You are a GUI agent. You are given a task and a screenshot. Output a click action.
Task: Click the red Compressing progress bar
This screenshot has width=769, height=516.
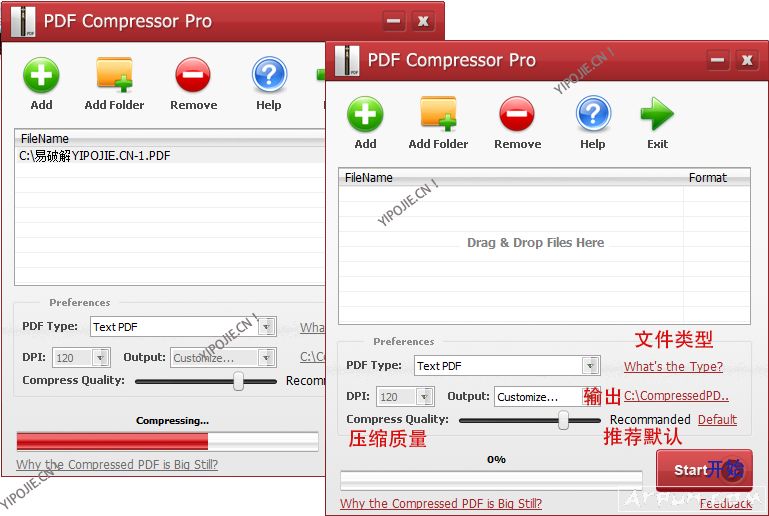pos(167,441)
